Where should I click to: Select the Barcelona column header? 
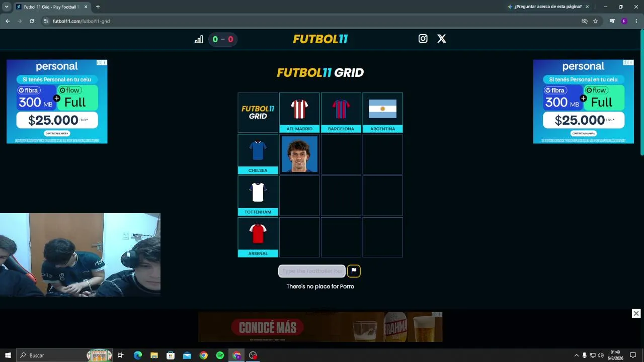341,113
